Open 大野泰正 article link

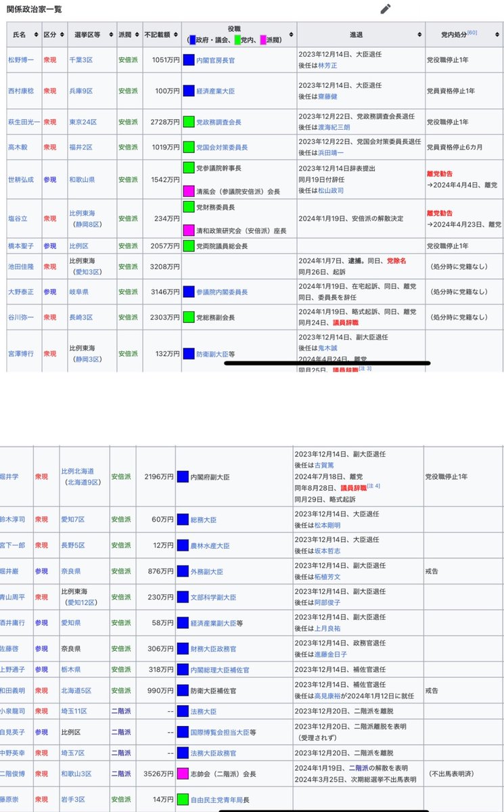(x=22, y=292)
